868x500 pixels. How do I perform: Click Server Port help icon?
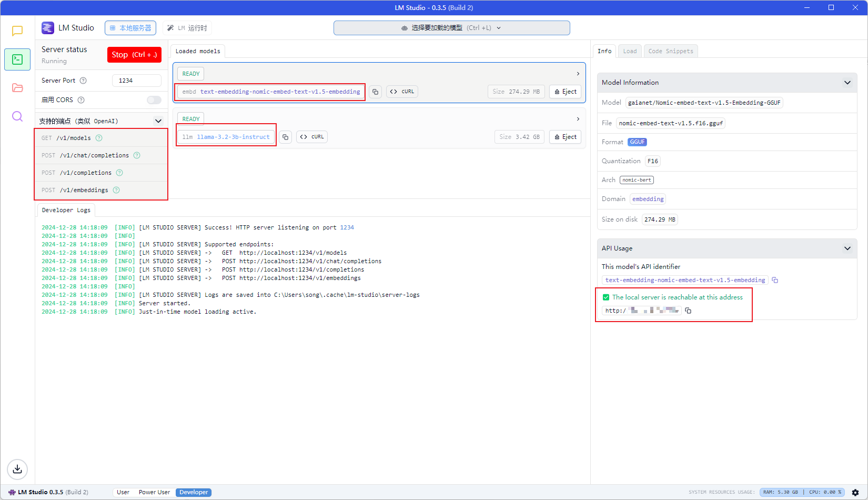pos(83,81)
